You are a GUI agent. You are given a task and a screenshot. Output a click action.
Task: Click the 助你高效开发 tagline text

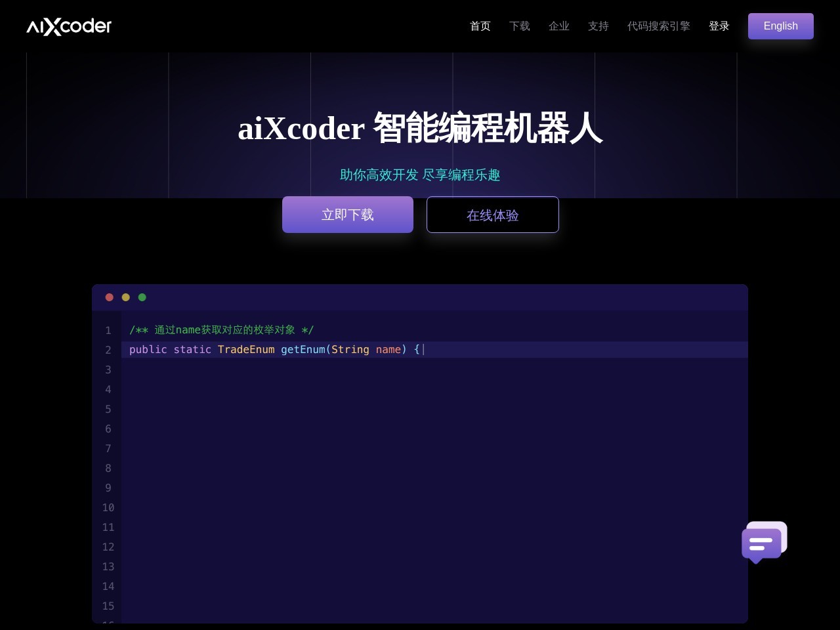tap(419, 175)
